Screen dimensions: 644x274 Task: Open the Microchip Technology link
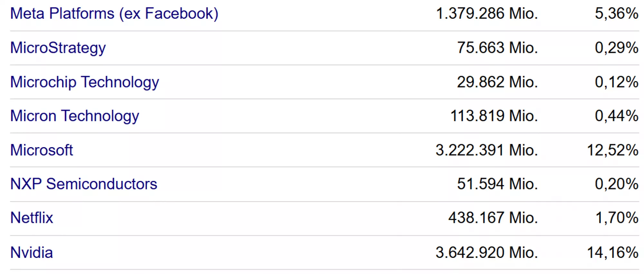point(84,82)
